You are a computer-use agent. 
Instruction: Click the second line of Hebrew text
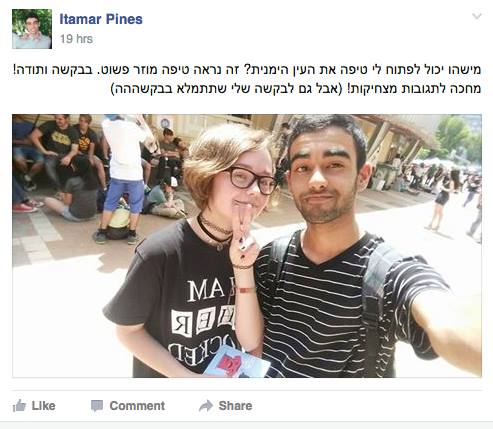pos(296,89)
